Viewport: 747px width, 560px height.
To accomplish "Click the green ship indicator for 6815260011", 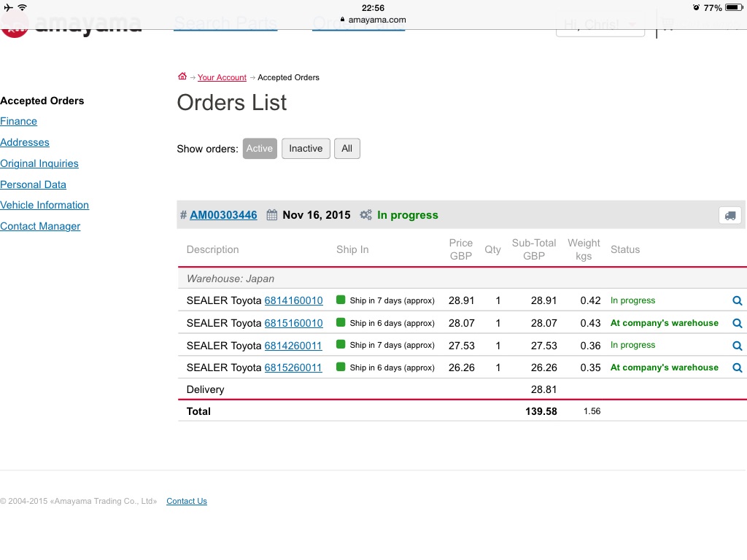I will tap(341, 367).
